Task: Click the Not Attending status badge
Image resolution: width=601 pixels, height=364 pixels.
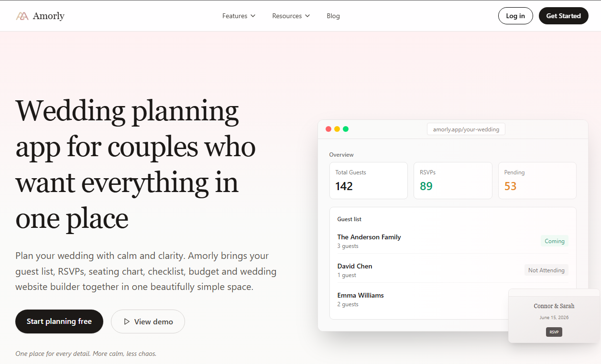Action: 546,270
